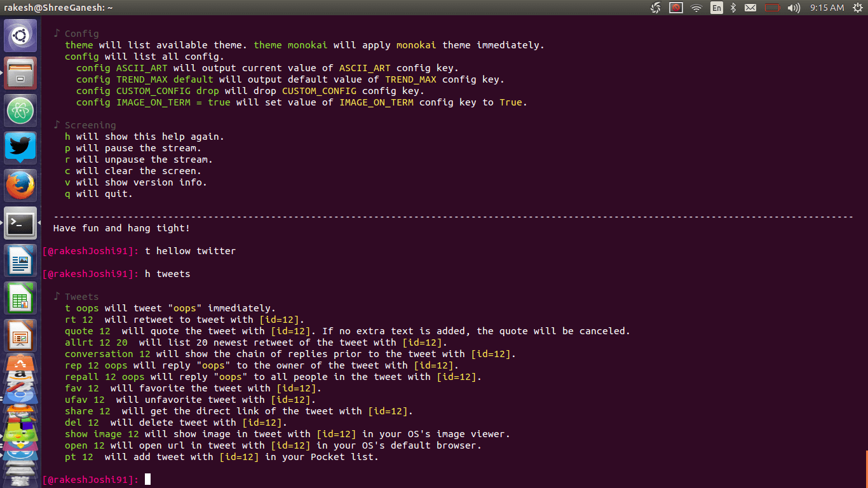Click the line "h will show this help again."

coord(144,137)
